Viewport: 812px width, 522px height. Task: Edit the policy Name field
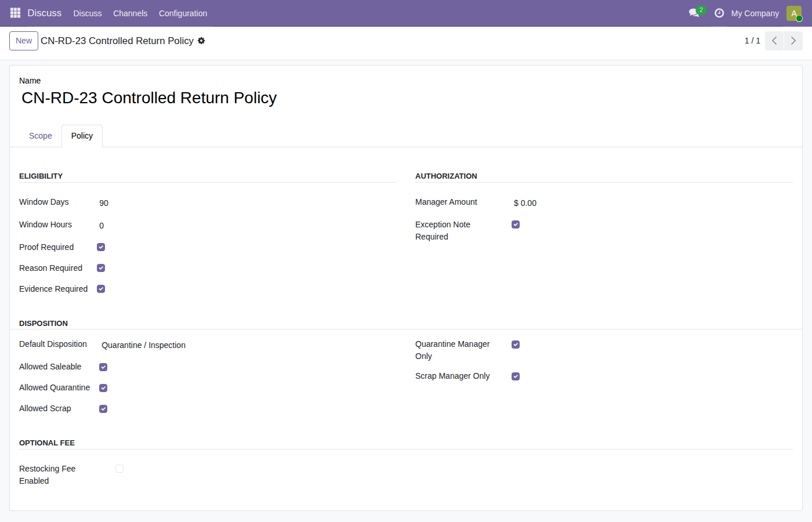click(x=406, y=98)
